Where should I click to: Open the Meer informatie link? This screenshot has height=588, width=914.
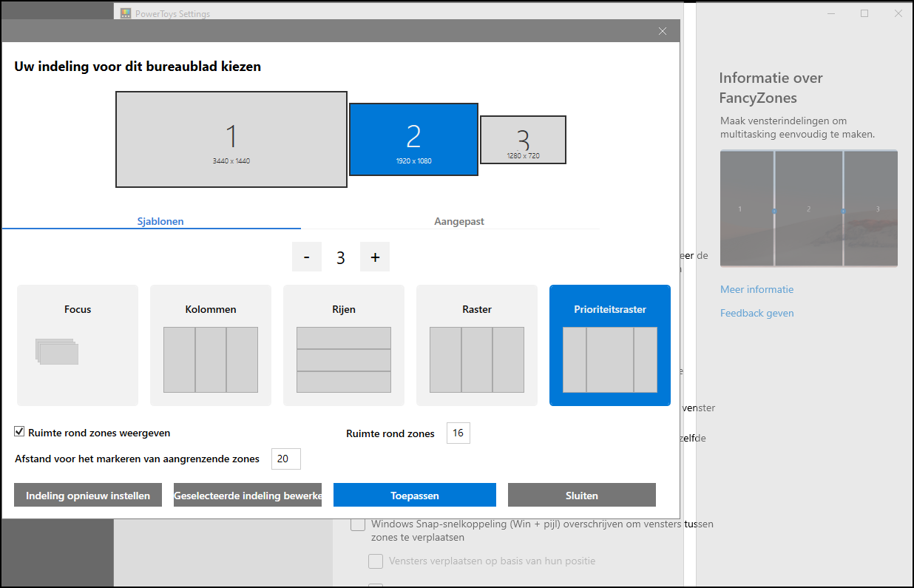click(757, 289)
